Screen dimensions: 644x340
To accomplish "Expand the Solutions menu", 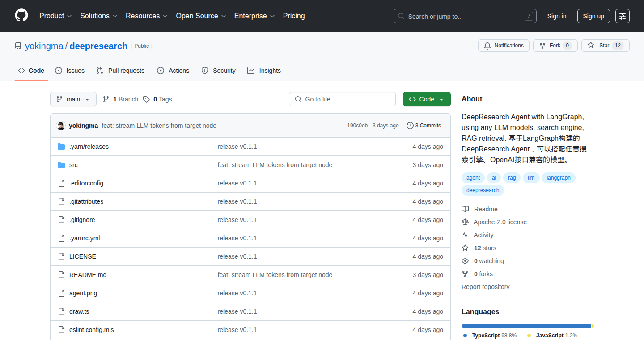I will point(99,16).
